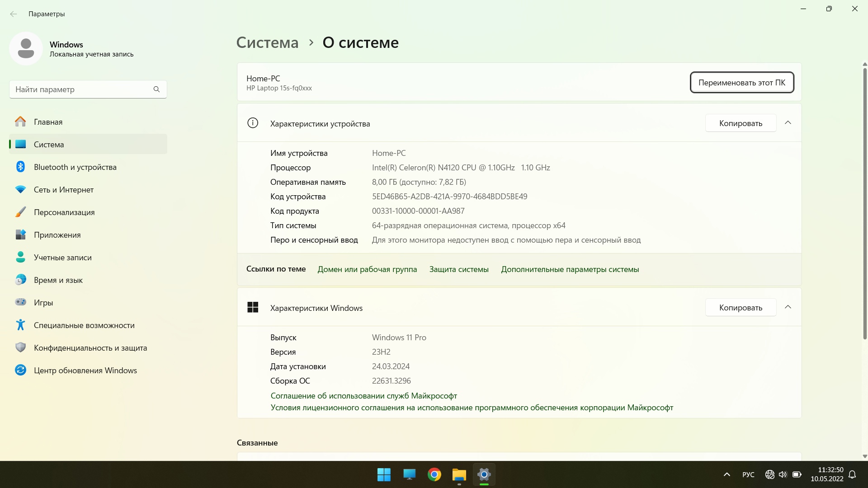868x488 pixels.
Task: Click the search magnifier icon in the search box
Action: [156, 89]
